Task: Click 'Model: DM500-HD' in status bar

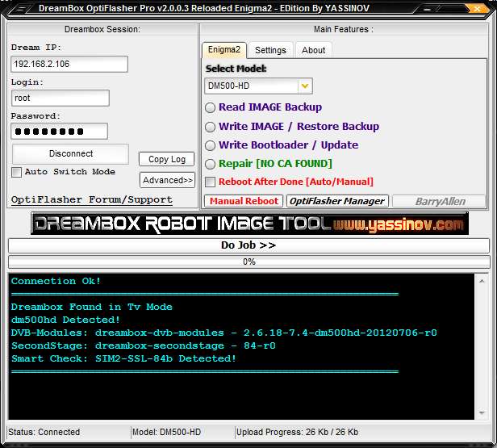Action: coord(166,432)
